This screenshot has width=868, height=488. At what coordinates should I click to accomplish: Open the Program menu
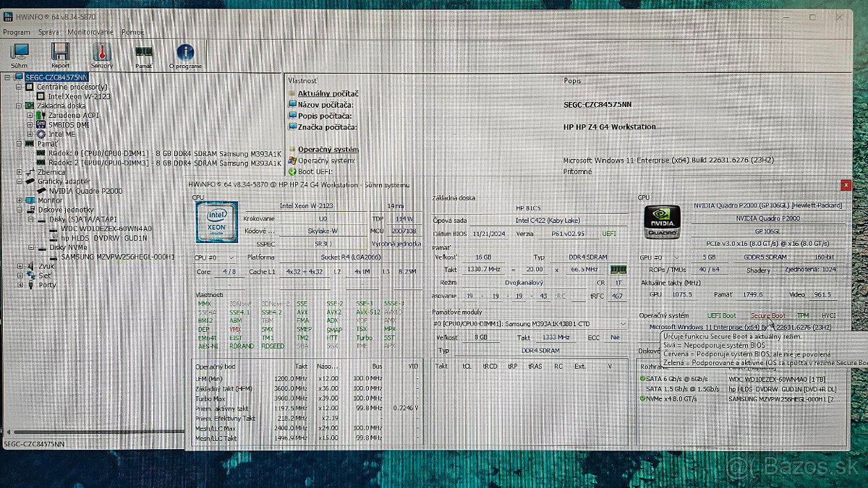pos(16,32)
